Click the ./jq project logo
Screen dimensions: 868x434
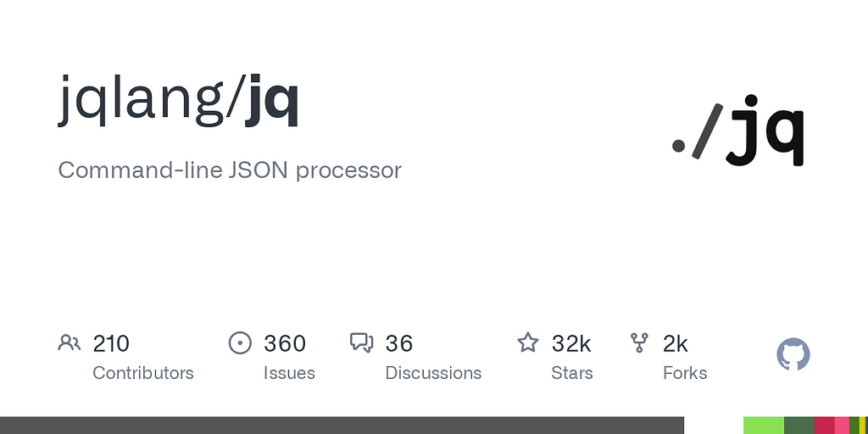737,130
